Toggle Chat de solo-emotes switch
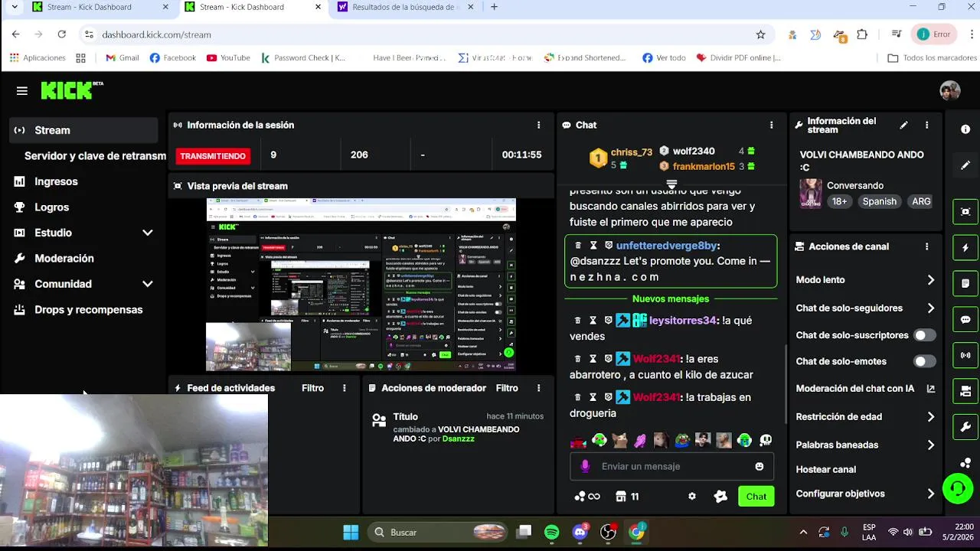This screenshot has height=551, width=980. (925, 361)
